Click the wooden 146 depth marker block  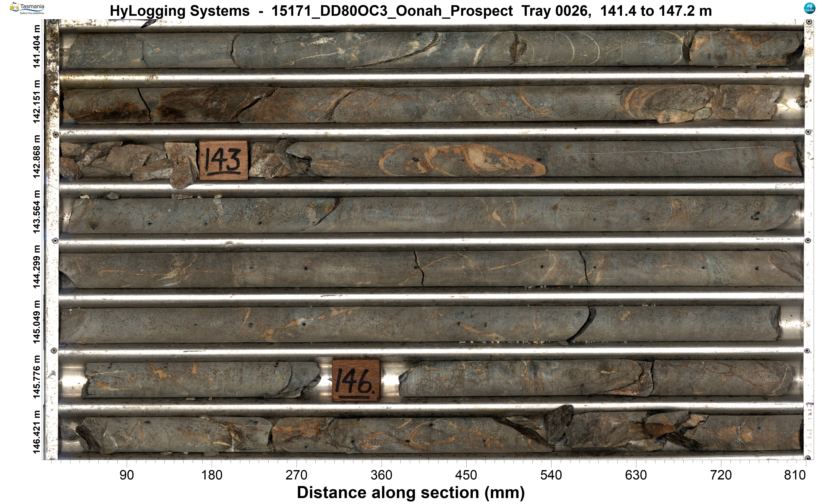[x=356, y=380]
